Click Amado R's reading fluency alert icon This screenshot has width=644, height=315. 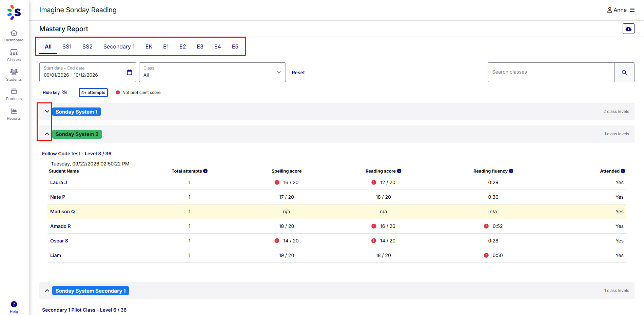[x=486, y=226]
